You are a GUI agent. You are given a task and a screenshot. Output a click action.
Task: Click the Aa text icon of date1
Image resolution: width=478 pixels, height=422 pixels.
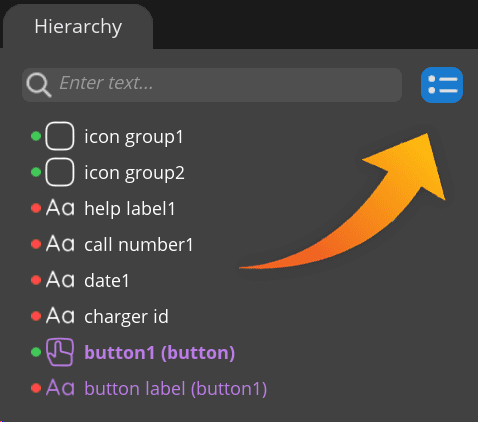60,280
